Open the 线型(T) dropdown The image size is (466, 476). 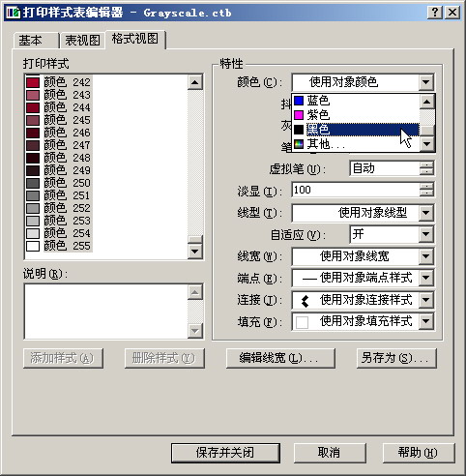[x=426, y=213]
